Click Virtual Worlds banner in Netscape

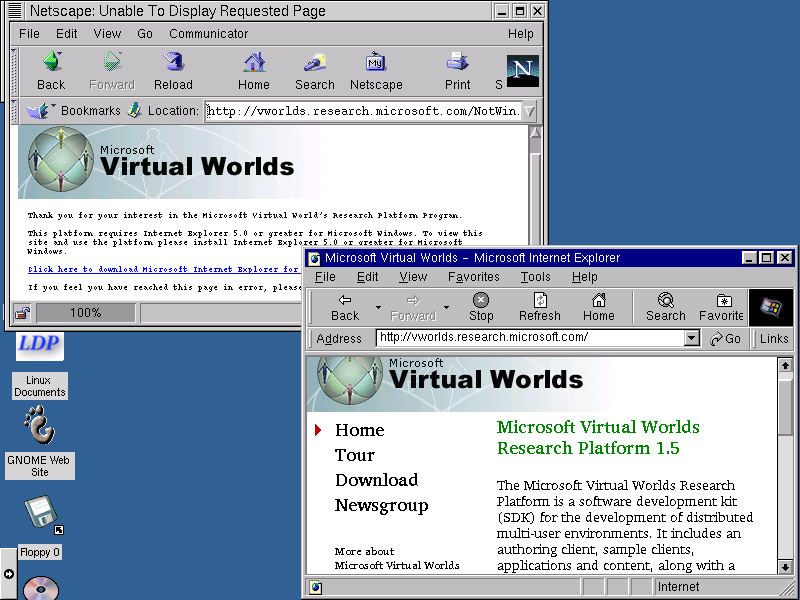pos(170,162)
